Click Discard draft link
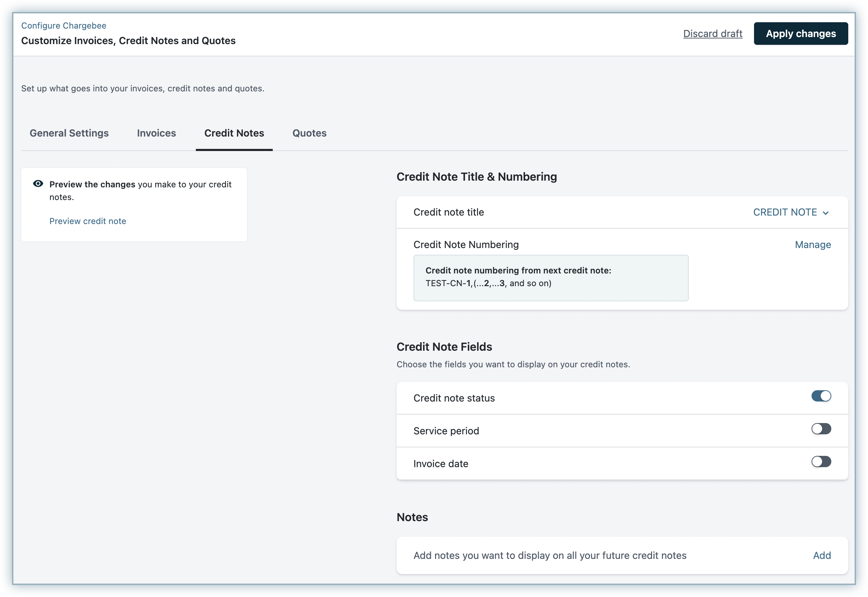This screenshot has height=597, width=868. (712, 34)
